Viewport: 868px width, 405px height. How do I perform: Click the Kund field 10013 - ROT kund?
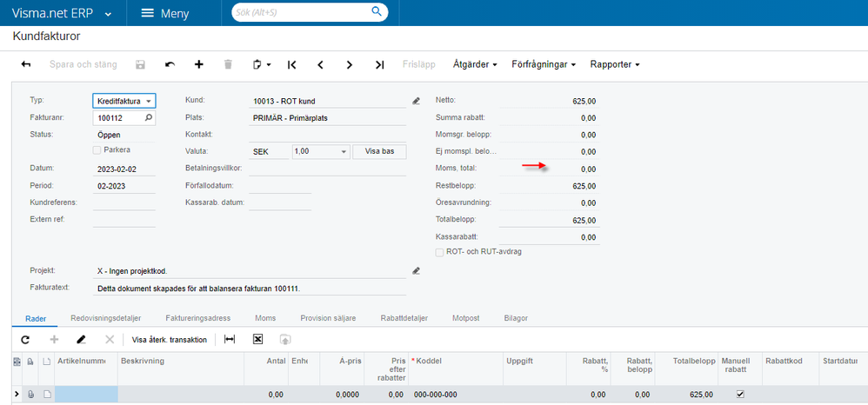328,101
